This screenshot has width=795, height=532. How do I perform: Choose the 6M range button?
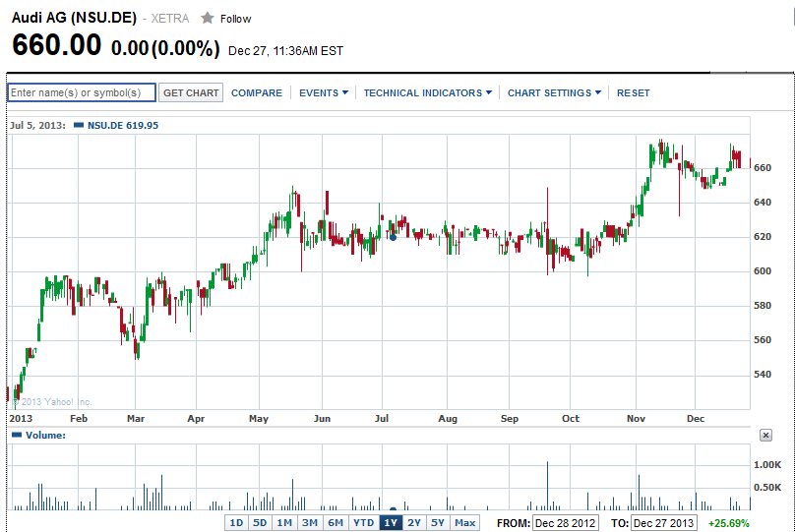[x=336, y=523]
